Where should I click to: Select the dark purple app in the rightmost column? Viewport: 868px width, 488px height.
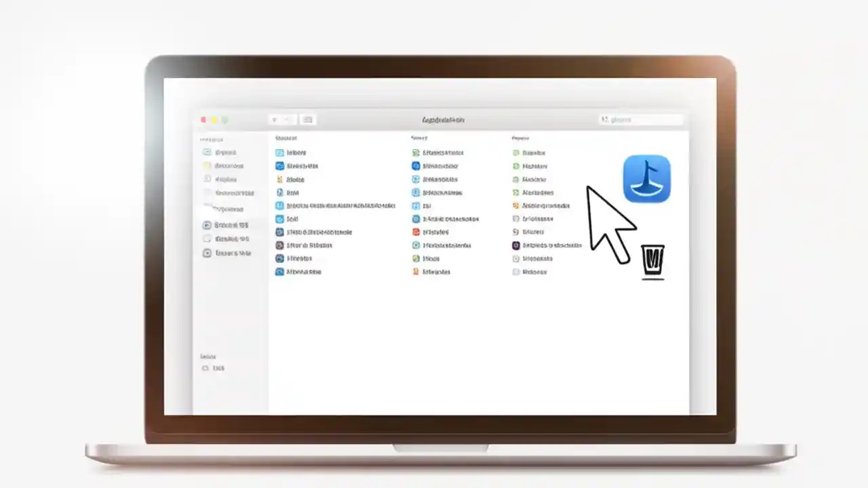pos(516,245)
